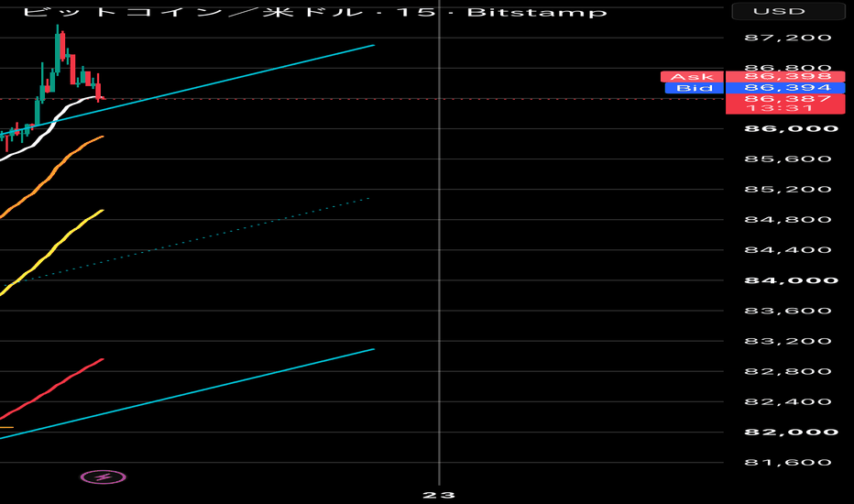Click the 81,600 price axis label
This screenshot has width=854, height=504.
pyautogui.click(x=787, y=463)
